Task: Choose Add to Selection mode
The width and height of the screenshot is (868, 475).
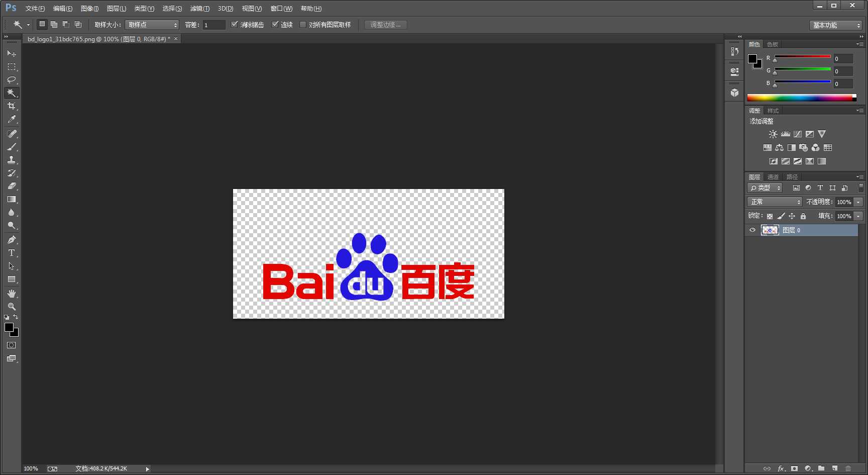Action: coord(54,24)
